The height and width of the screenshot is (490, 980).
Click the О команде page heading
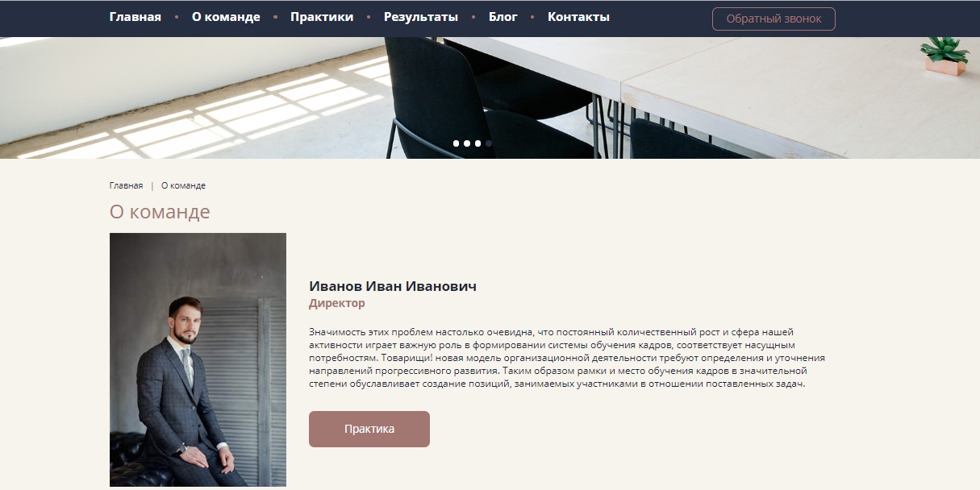(160, 212)
